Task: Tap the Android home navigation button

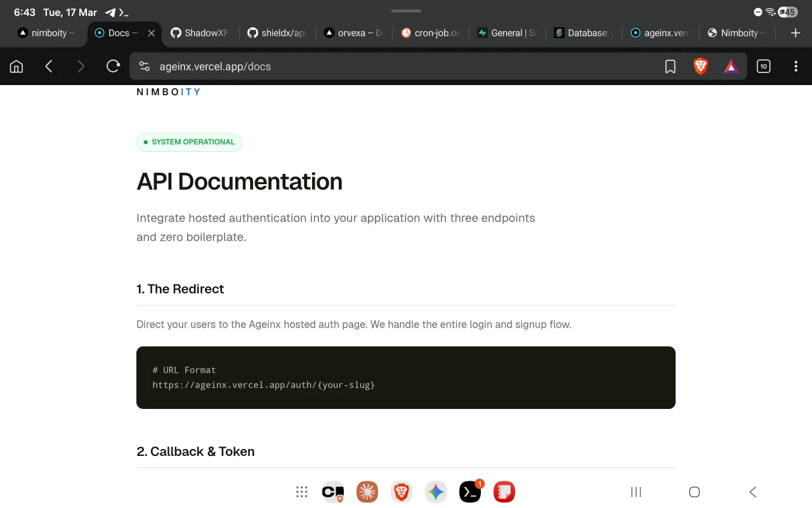Action: (695, 491)
